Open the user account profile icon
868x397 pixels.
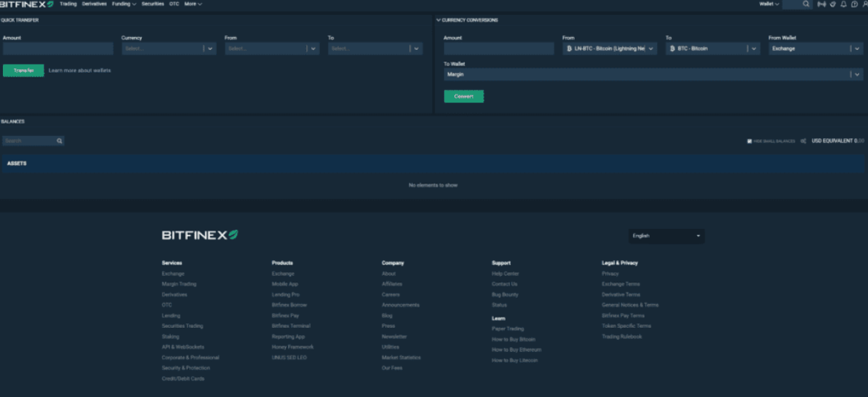point(865,4)
